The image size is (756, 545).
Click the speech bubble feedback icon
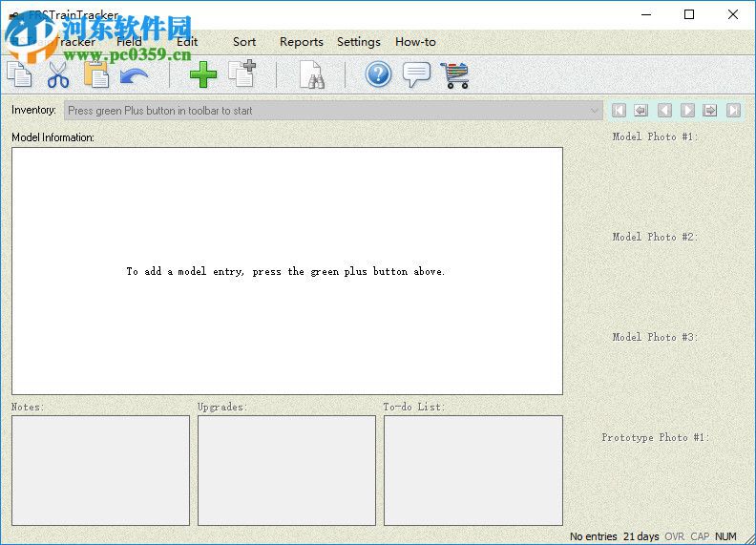416,74
